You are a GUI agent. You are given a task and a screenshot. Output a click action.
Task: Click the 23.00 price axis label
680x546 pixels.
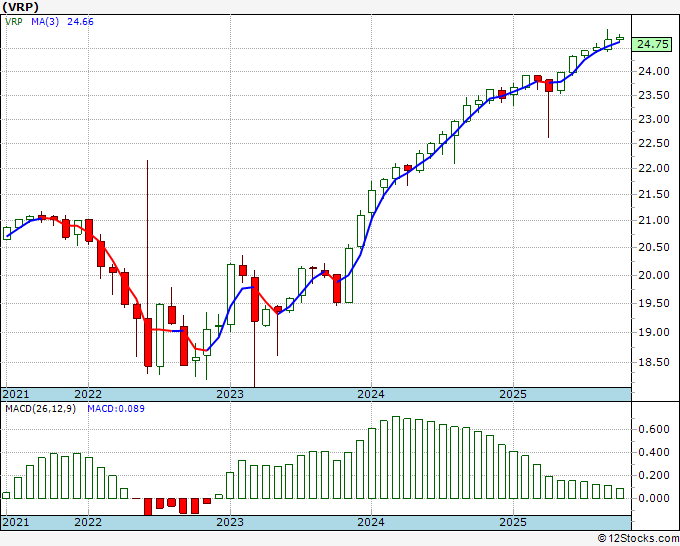click(654, 119)
